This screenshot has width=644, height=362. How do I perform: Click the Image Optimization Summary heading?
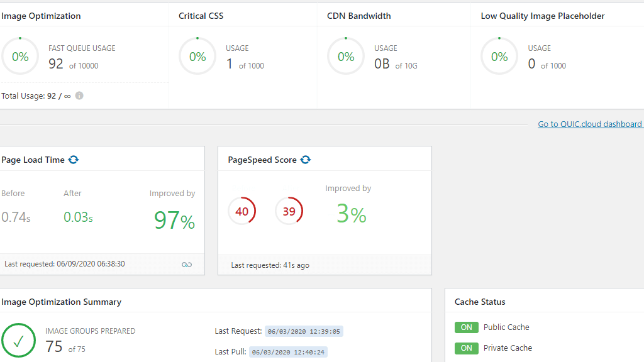(61, 302)
